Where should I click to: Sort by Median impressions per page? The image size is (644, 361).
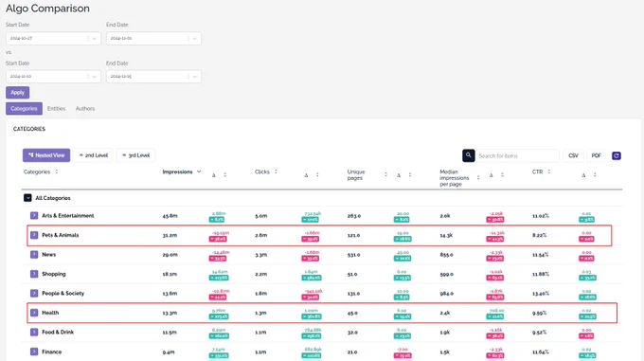tap(478, 178)
